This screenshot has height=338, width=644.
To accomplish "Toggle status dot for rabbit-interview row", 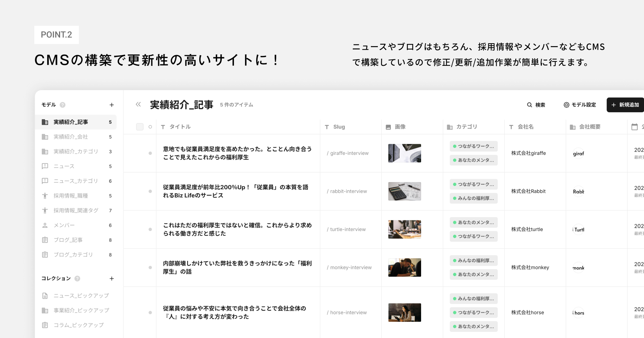I will [x=150, y=191].
